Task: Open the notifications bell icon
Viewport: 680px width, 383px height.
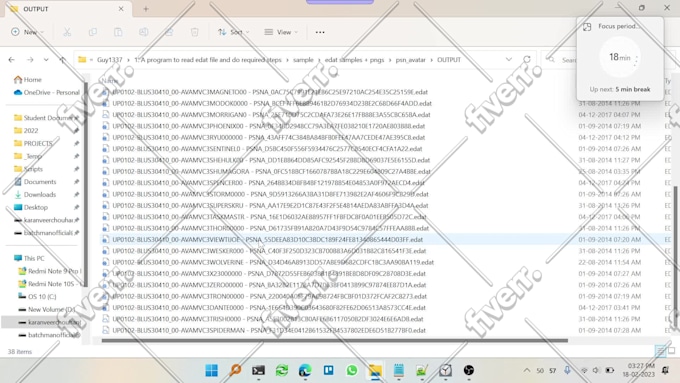Action: pos(665,370)
